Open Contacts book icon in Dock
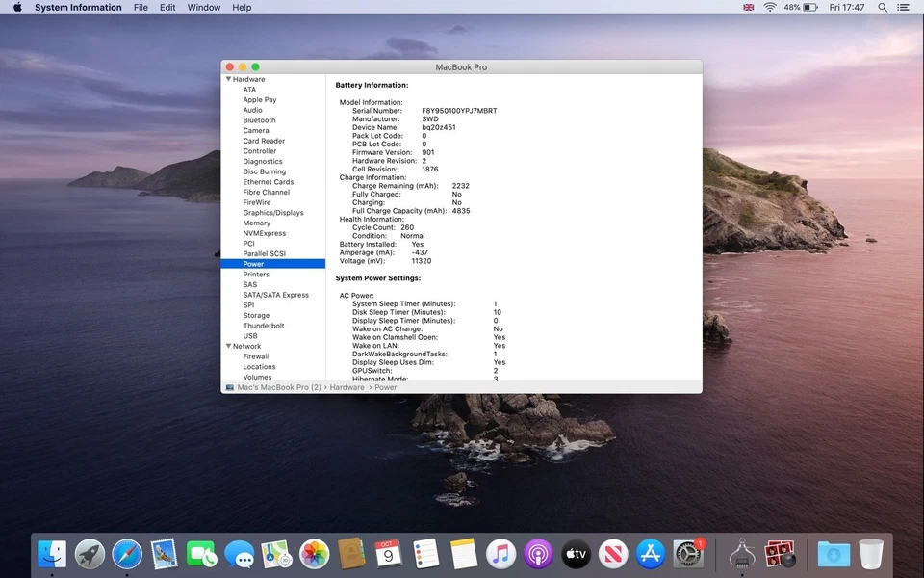Screen dimensions: 924x578 coord(351,555)
